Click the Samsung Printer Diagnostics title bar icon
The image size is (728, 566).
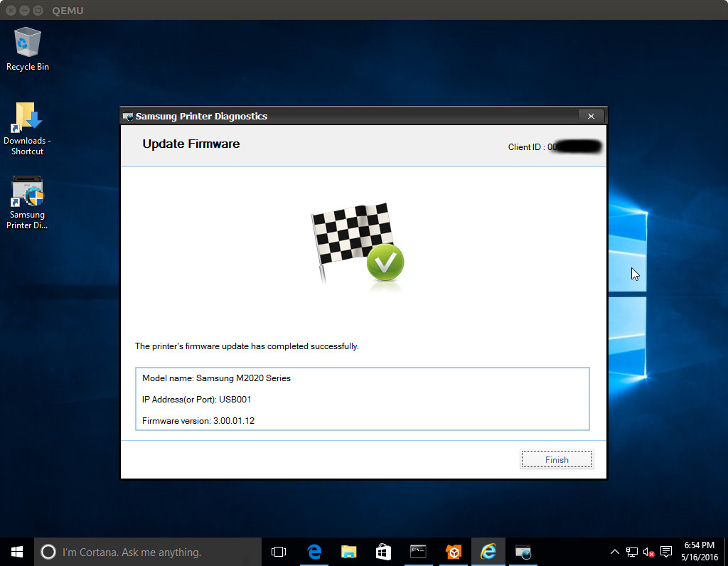pos(128,117)
